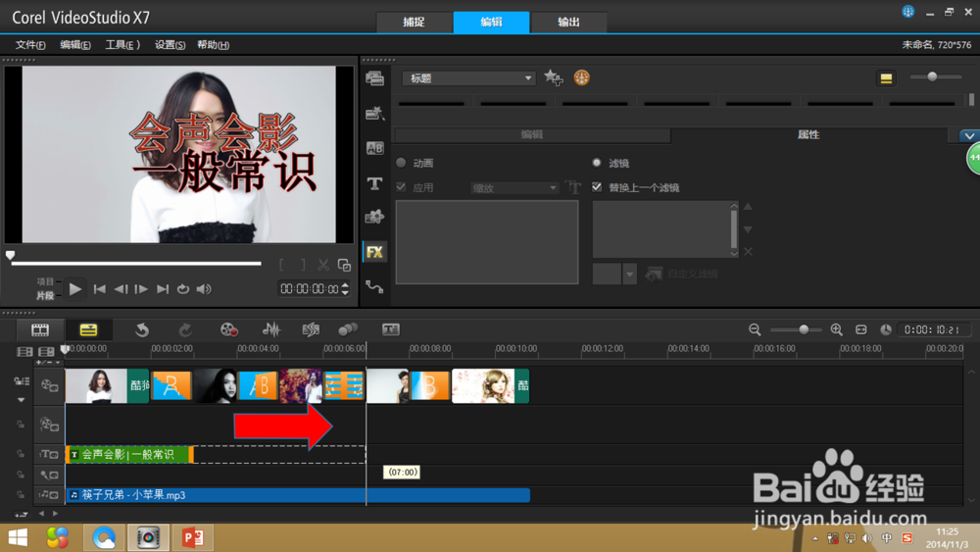Screen dimensions: 980x552
Task: Zoom out the timeline
Action: (x=755, y=329)
